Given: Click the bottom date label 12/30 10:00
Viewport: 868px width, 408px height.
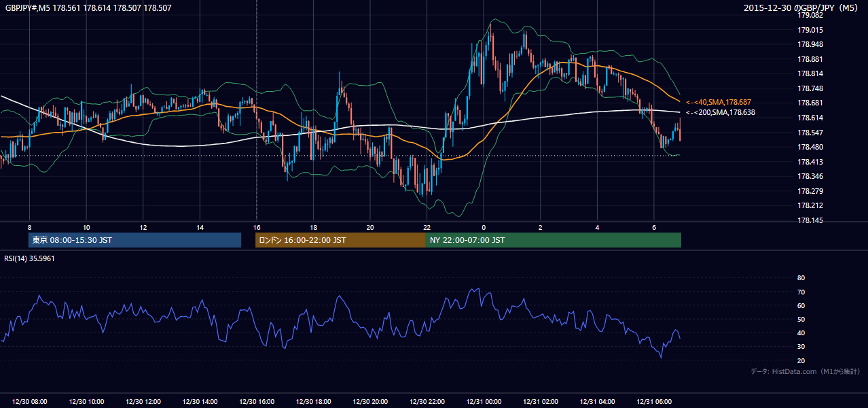Looking at the screenshot, I should [x=86, y=402].
